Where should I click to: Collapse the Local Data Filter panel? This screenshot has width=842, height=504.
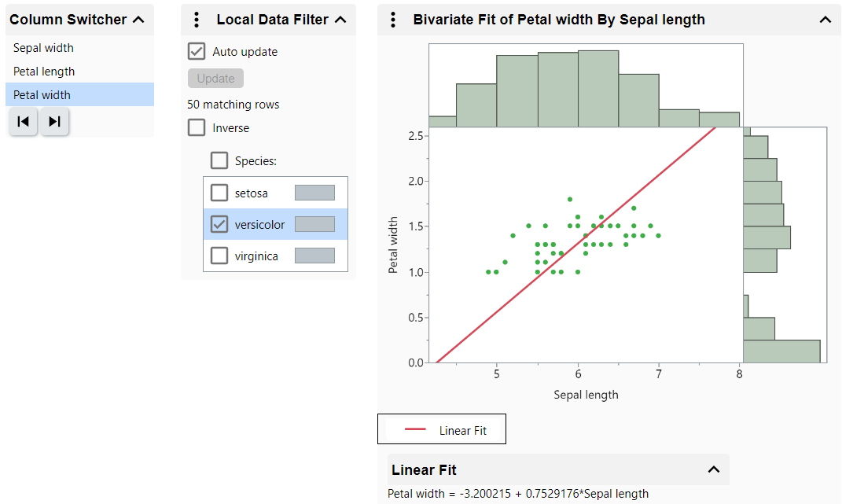(340, 20)
